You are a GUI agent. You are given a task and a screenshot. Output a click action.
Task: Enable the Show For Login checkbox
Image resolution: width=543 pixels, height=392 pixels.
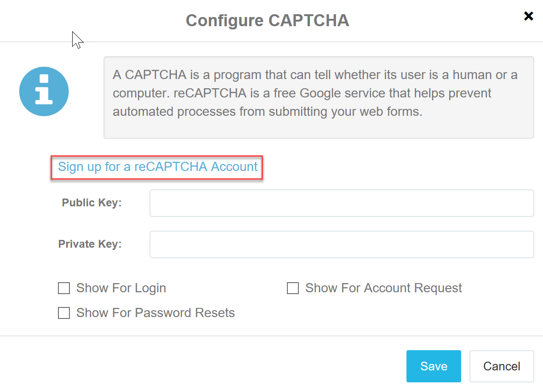click(x=64, y=288)
